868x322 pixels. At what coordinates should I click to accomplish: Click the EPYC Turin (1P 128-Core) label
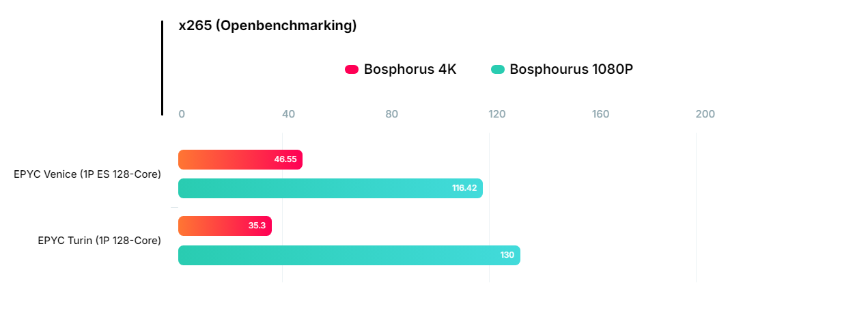pos(99,241)
